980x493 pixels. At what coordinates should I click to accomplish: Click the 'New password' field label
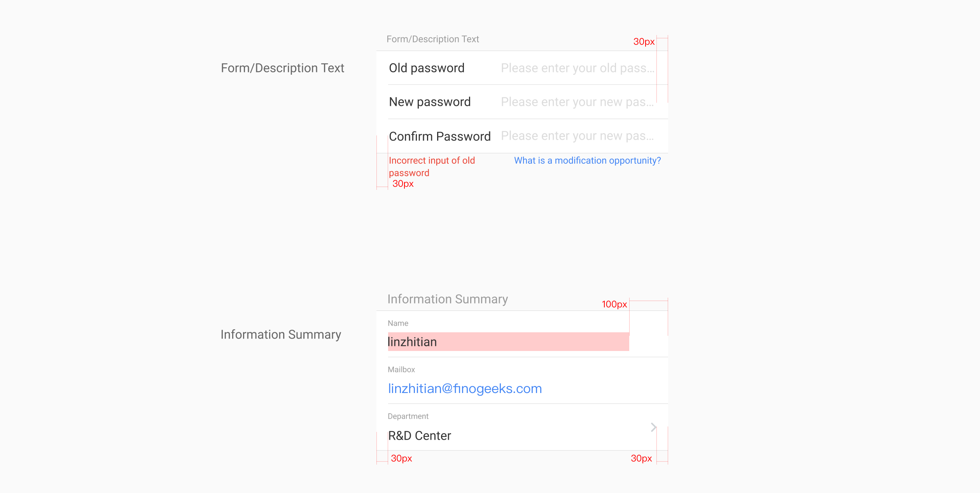point(430,102)
